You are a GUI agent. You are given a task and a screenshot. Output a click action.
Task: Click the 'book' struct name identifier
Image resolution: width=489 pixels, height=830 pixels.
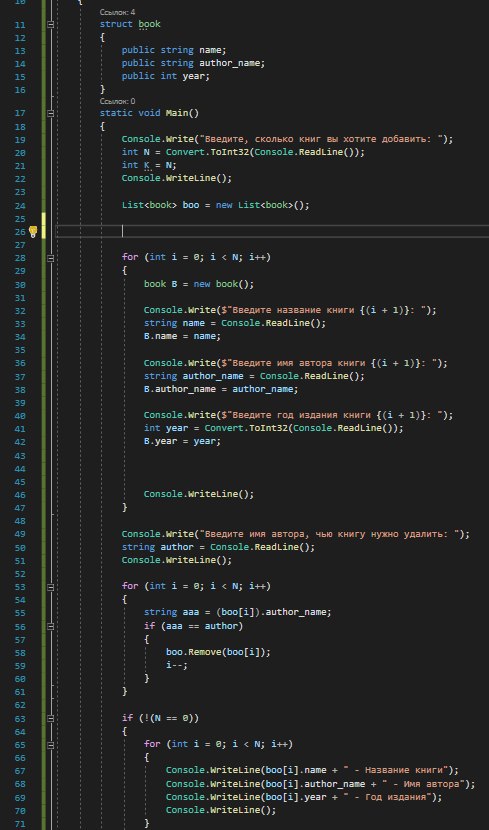coord(149,24)
